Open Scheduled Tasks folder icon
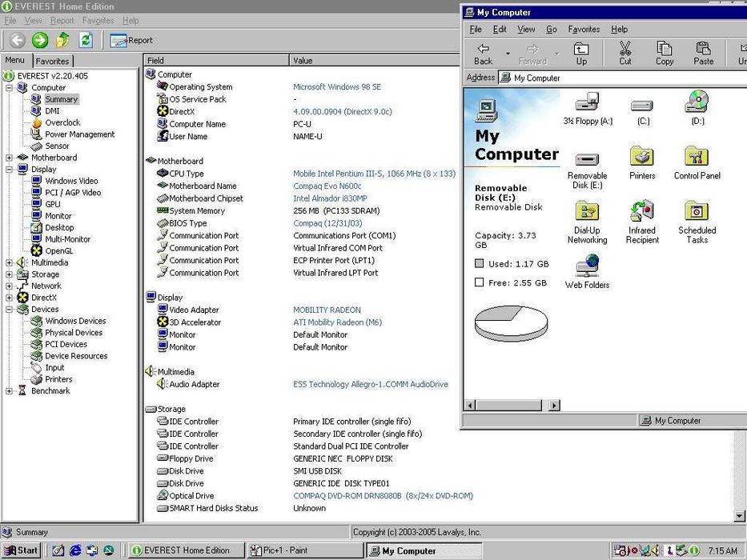This screenshot has height=560, width=747. point(697,222)
